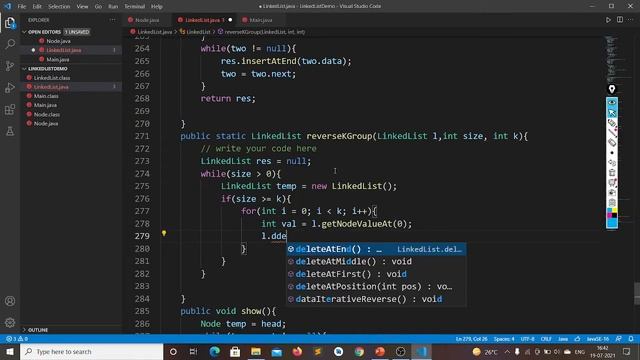The width and height of the screenshot is (640, 360).
Task: Collapse the Open Editors section
Action: (x=44, y=32)
